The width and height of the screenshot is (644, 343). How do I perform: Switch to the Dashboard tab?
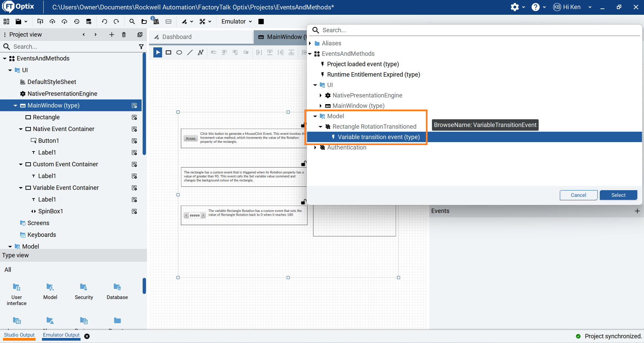(x=201, y=37)
